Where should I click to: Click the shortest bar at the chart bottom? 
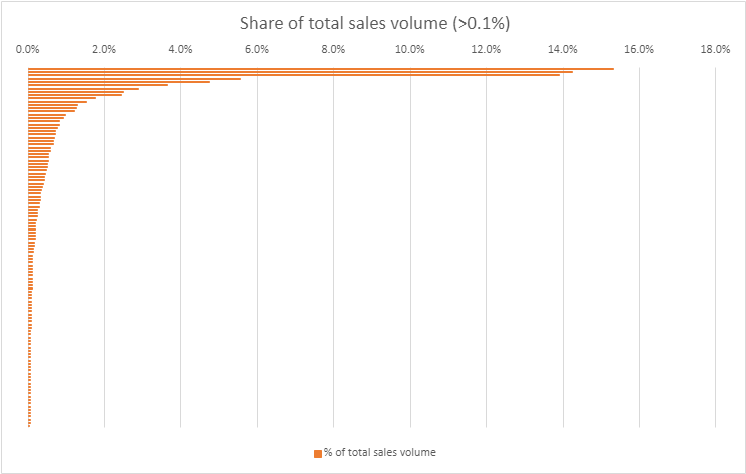click(29, 425)
